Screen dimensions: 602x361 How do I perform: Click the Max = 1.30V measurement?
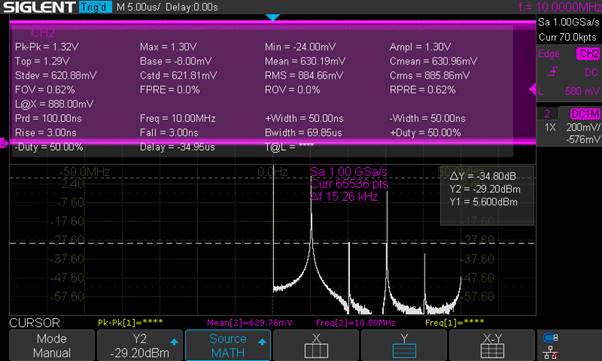[168, 47]
